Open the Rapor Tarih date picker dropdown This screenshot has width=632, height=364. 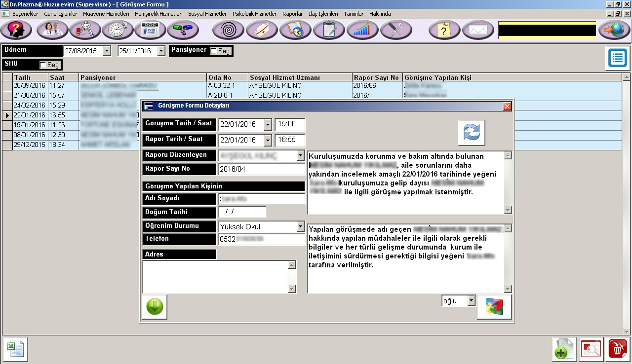coord(268,140)
